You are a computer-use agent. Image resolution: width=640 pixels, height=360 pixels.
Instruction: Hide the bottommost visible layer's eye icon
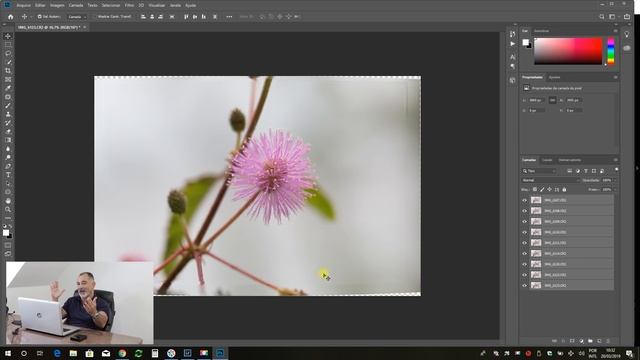[524, 286]
